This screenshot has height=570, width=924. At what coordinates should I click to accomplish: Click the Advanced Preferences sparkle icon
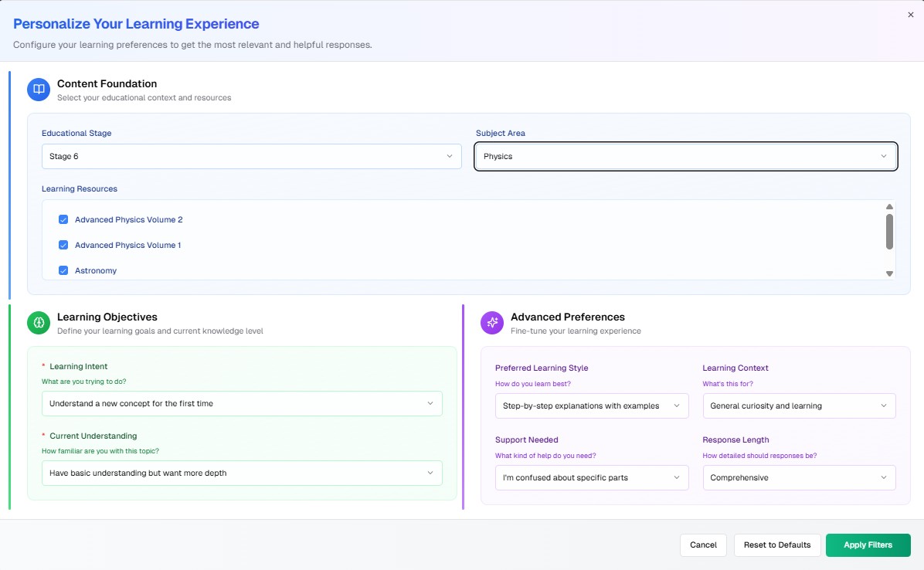tap(492, 323)
